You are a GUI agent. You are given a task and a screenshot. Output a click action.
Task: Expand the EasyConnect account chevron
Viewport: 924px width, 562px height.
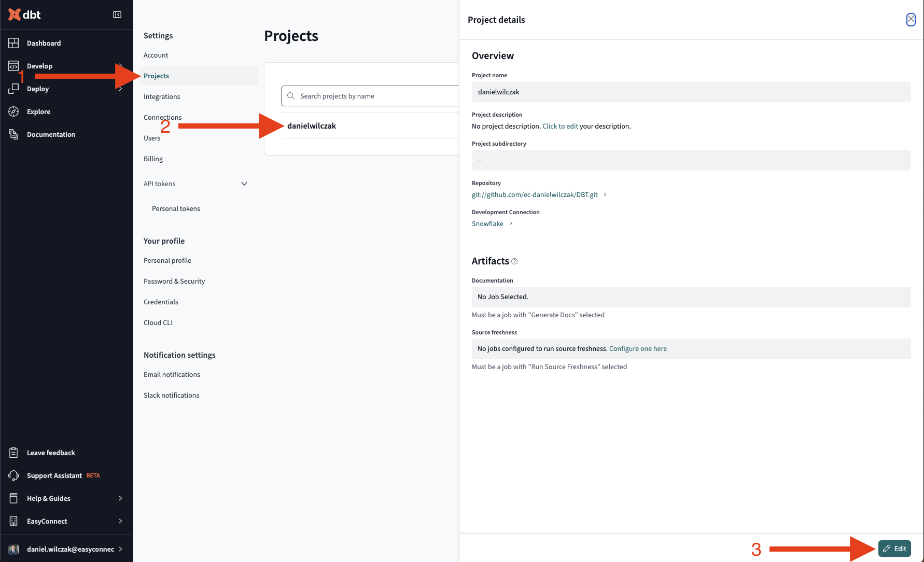coord(120,521)
